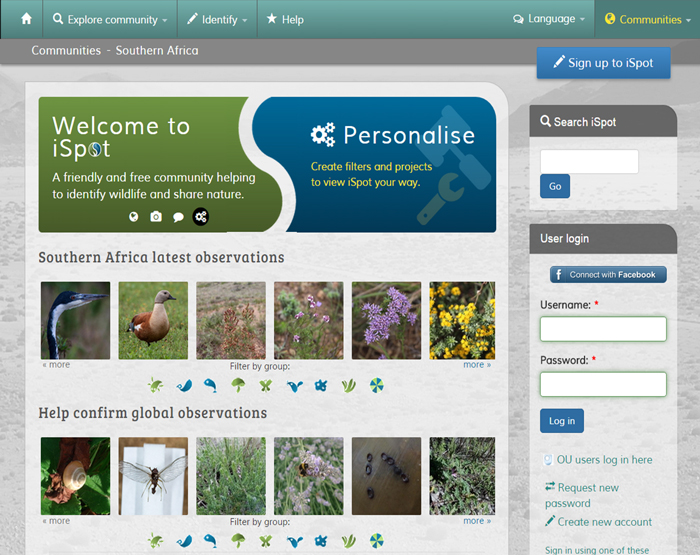Image resolution: width=700 pixels, height=555 pixels.
Task: Filter global observations by plants icon
Action: pyautogui.click(x=349, y=541)
